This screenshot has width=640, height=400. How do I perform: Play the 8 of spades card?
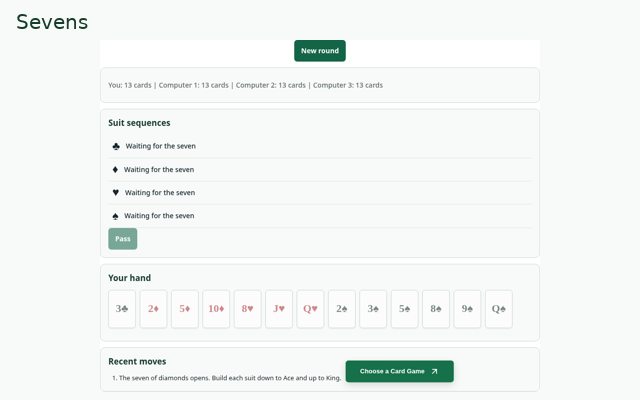(436, 309)
